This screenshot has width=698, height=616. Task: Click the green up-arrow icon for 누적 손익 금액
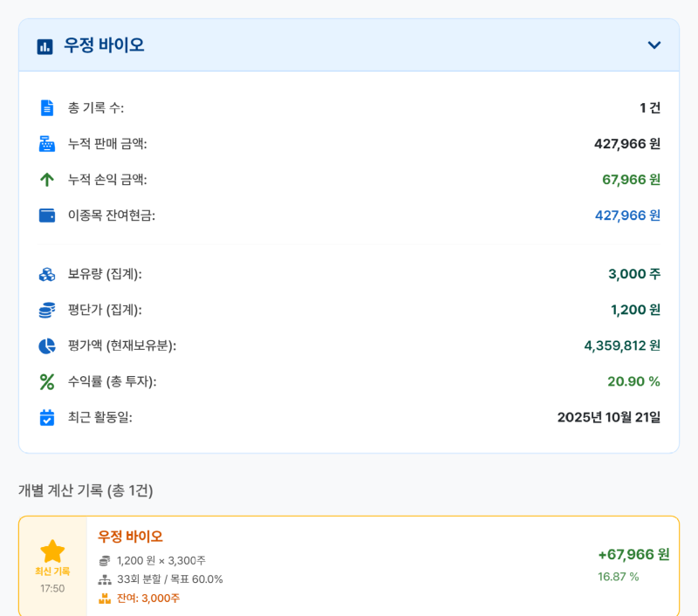point(46,179)
